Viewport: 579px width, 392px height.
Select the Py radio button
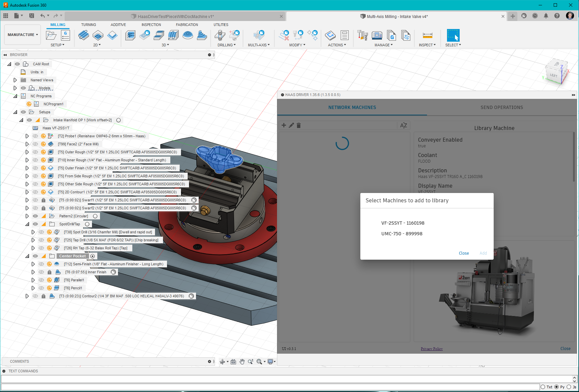(556, 387)
